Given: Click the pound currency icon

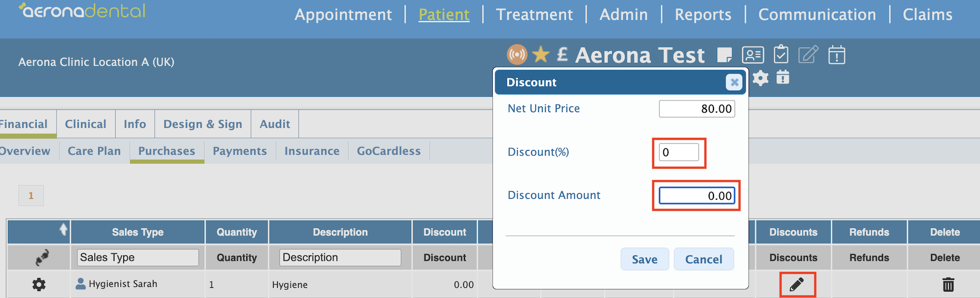Looking at the screenshot, I should [563, 54].
